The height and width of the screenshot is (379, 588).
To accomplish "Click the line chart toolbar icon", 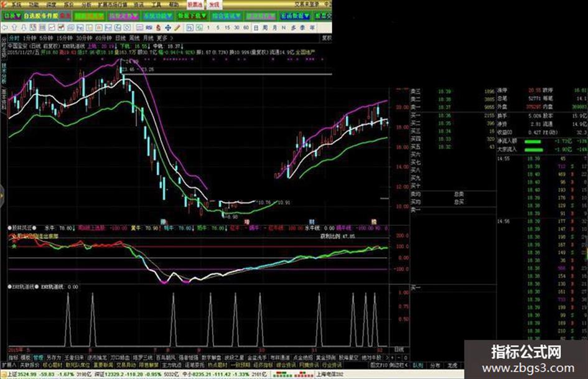I will (x=52, y=28).
